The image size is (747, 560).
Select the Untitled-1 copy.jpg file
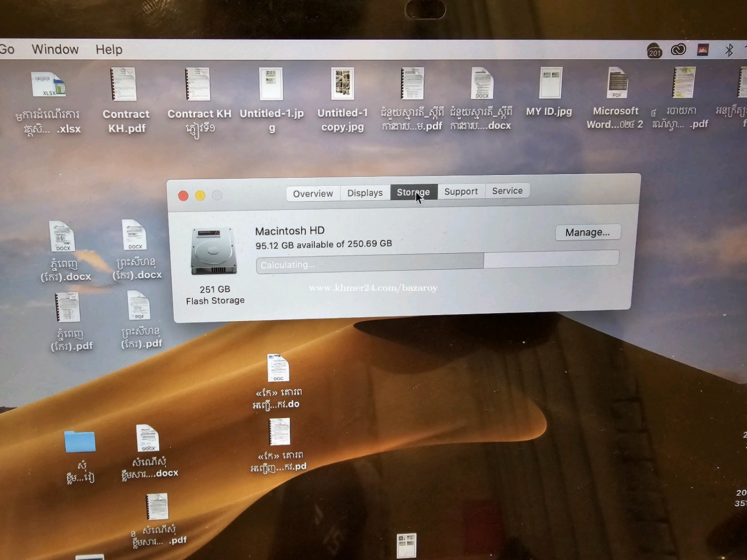click(x=343, y=83)
